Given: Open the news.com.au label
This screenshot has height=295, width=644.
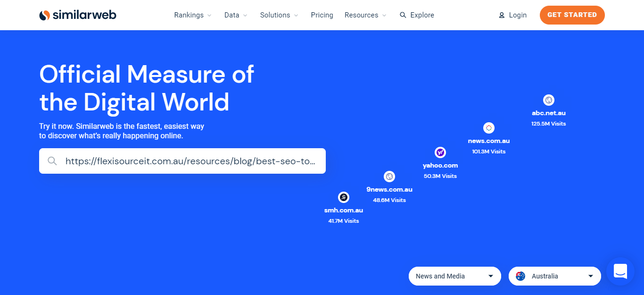Looking at the screenshot, I should 489,141.
